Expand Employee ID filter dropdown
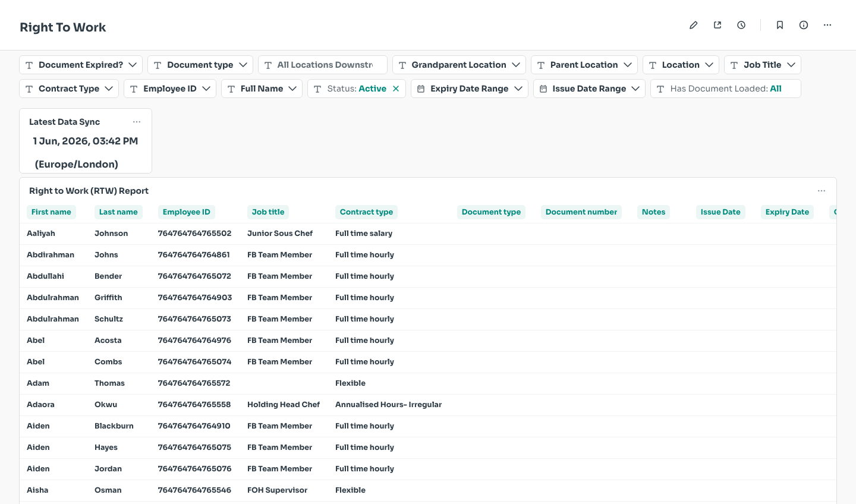Viewport: 856px width, 504px height. pyautogui.click(x=170, y=89)
